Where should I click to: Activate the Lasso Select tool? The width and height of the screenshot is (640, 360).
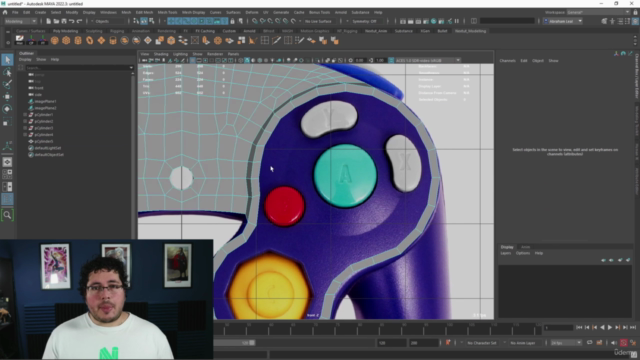[7, 72]
